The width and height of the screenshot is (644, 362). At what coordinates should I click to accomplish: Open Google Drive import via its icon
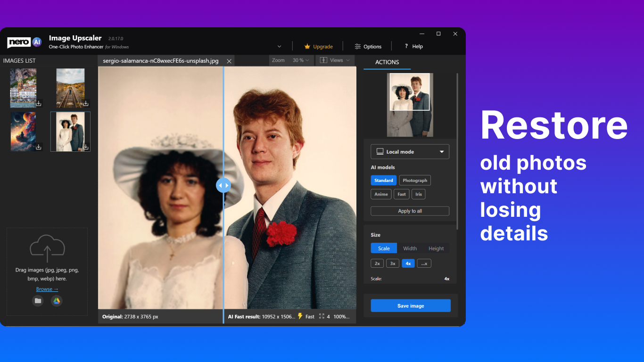[57, 301]
